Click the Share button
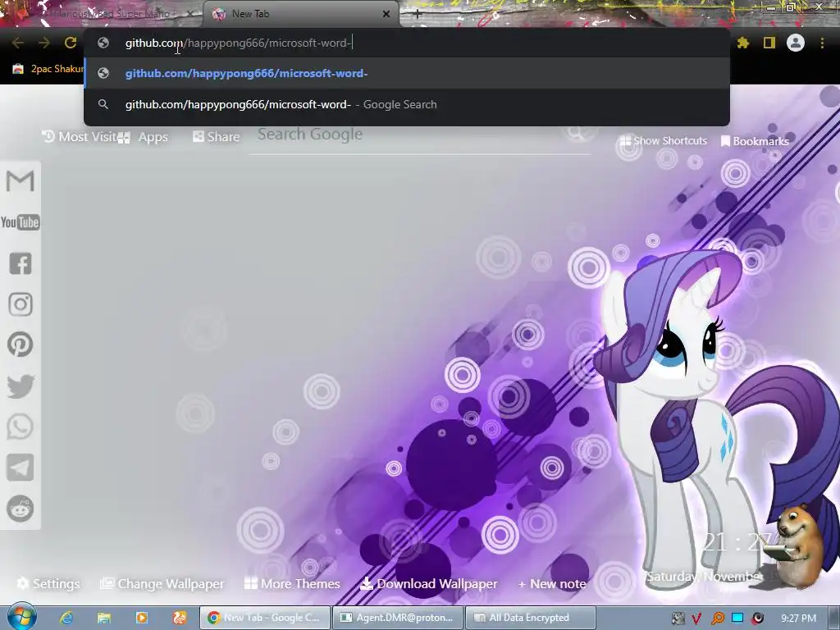 tap(216, 137)
